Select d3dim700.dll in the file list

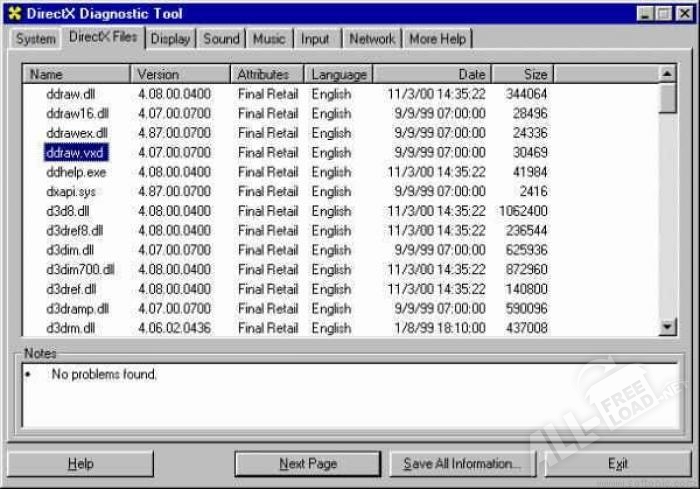80,270
